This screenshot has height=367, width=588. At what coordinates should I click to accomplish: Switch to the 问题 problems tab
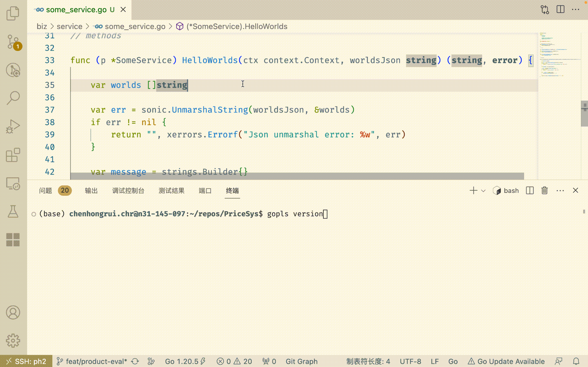click(x=45, y=191)
